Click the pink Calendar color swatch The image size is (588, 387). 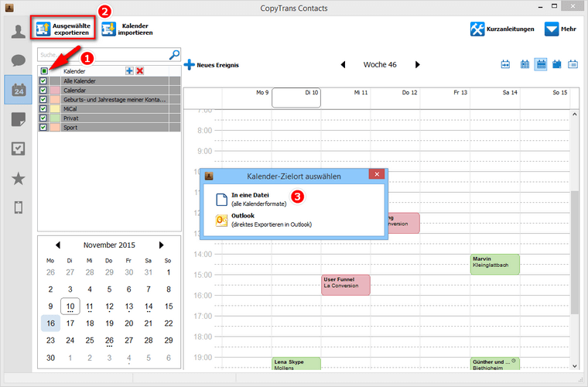click(x=55, y=91)
